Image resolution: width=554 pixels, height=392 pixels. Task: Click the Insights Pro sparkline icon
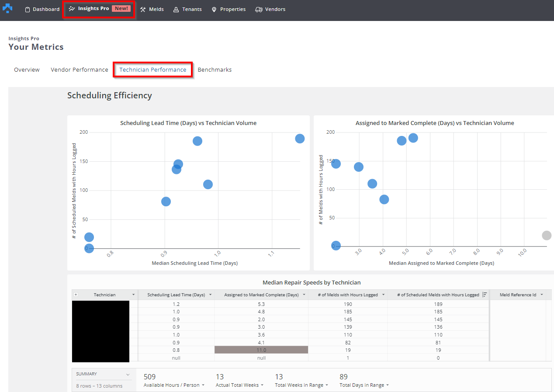pyautogui.click(x=72, y=9)
